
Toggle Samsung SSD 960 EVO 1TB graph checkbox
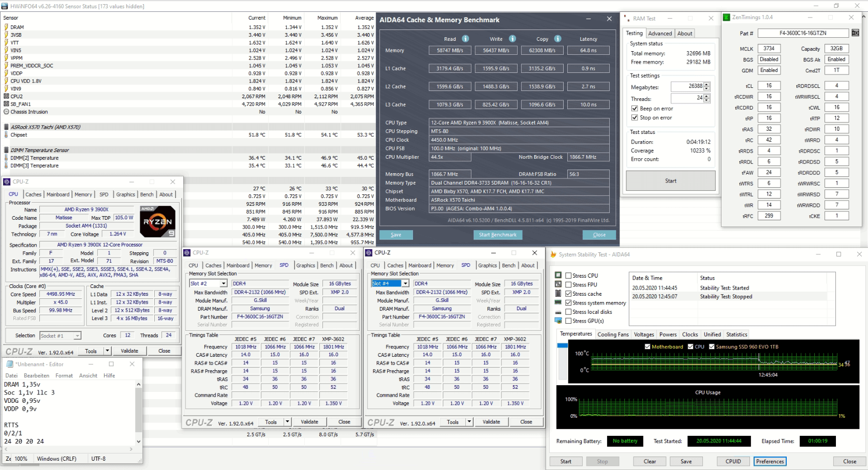coord(712,346)
